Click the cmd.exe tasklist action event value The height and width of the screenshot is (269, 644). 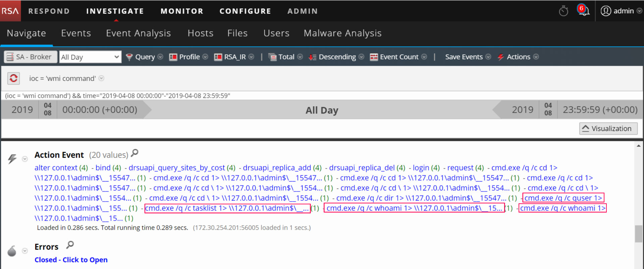tap(227, 208)
